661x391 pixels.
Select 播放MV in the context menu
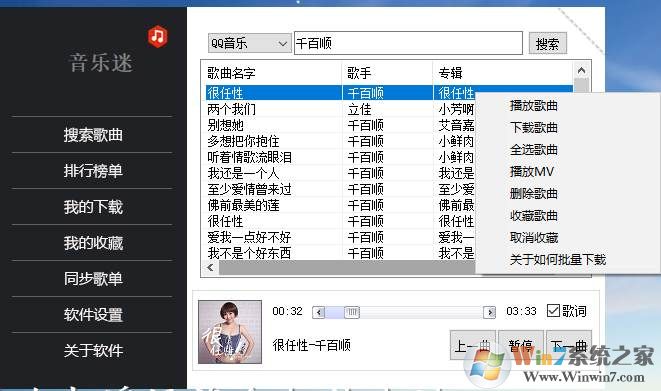coord(532,172)
